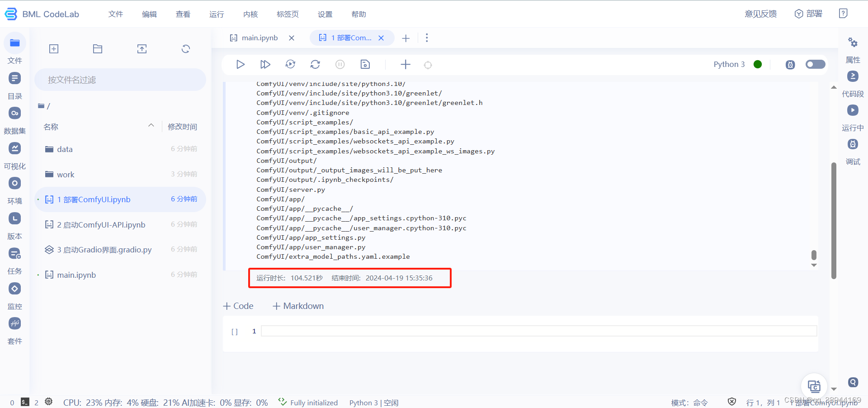Click Python 3 kernel selector
This screenshot has height=408, width=868.
tap(729, 64)
